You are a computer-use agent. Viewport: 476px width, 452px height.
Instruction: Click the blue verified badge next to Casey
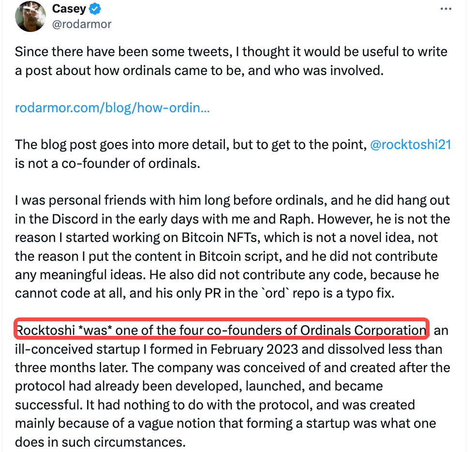point(96,9)
